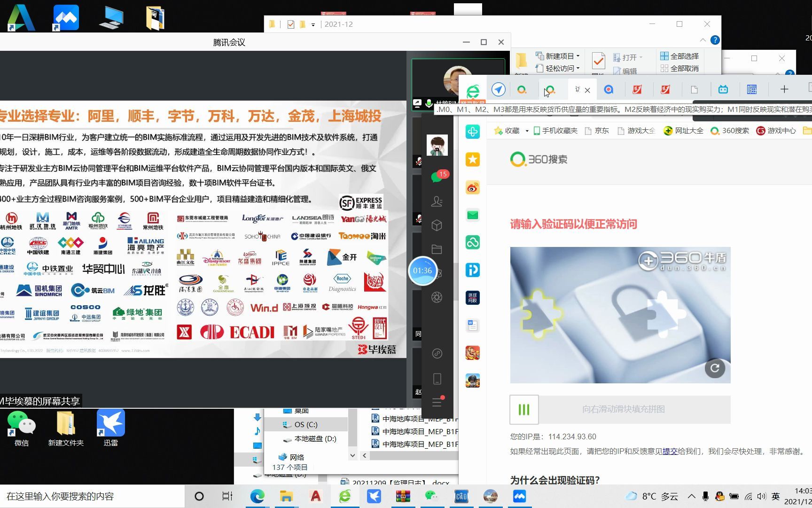Screen dimensions: 812x508
Task: Open the green cloud sidebar icon
Action: tap(473, 242)
